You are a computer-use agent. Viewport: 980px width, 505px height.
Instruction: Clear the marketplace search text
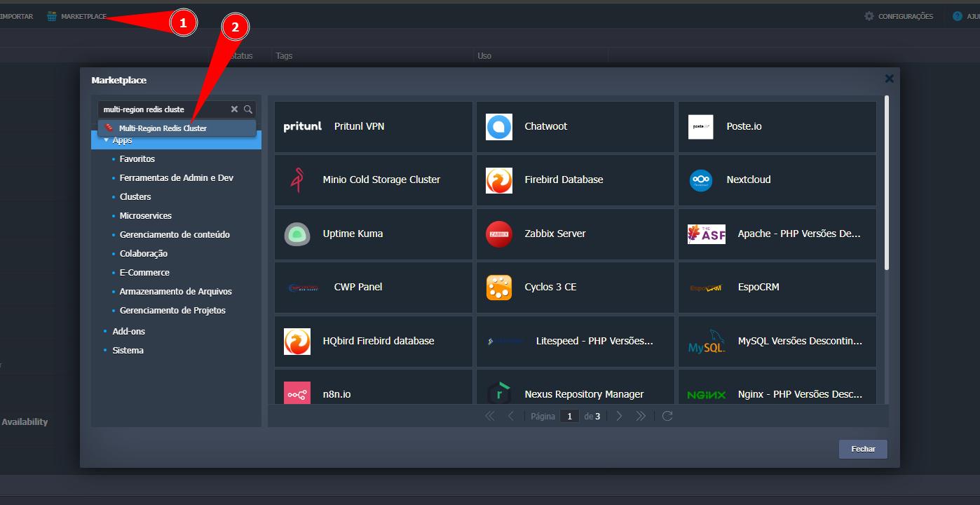tap(234, 109)
